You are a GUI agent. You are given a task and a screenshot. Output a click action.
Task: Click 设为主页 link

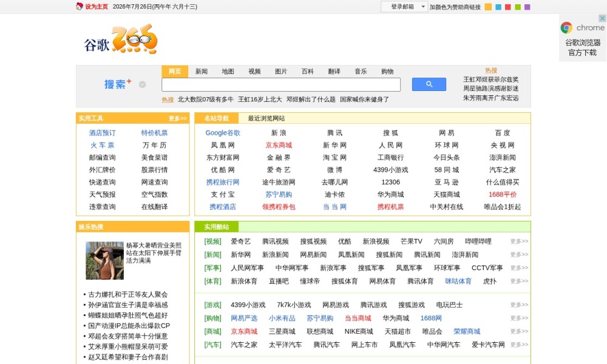tap(97, 7)
